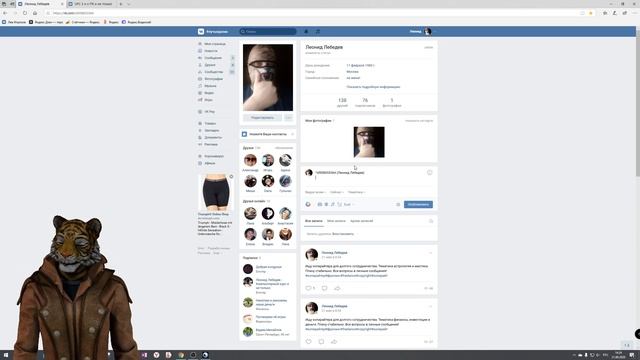The width and height of the screenshot is (640, 360).
Task: Open friend Альберт's avatar in Друзья онлайн
Action: click(268, 213)
